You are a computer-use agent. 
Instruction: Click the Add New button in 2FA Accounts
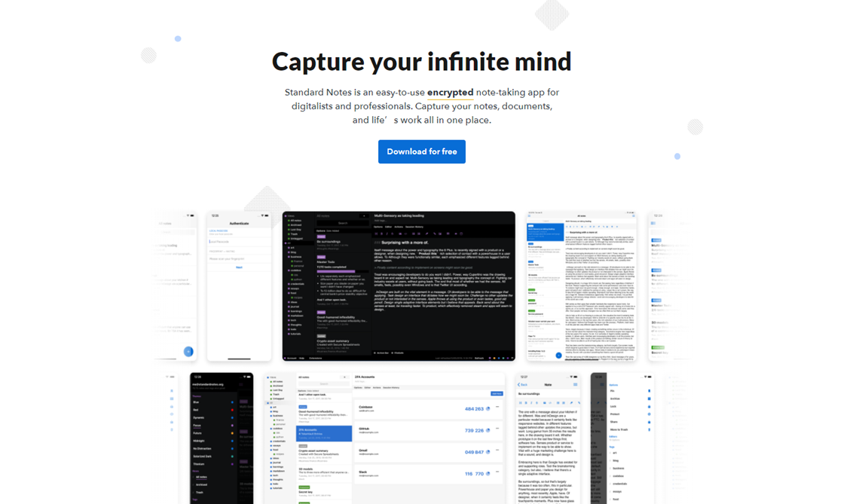[x=497, y=393]
